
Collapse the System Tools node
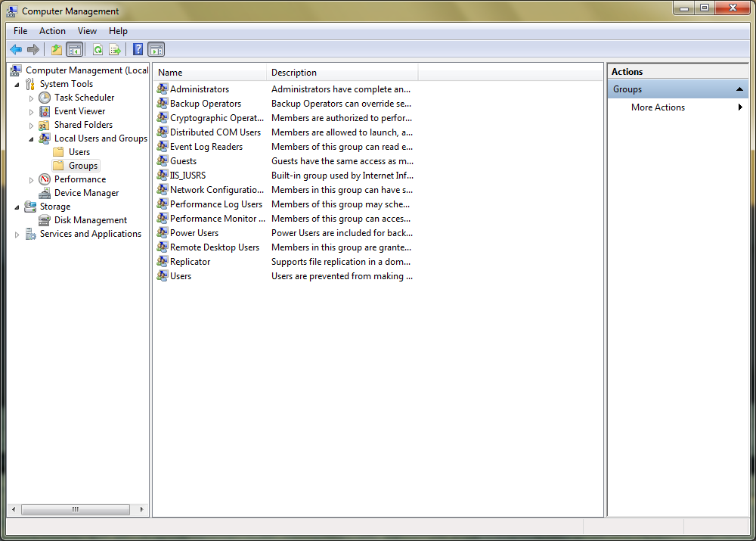click(x=17, y=85)
